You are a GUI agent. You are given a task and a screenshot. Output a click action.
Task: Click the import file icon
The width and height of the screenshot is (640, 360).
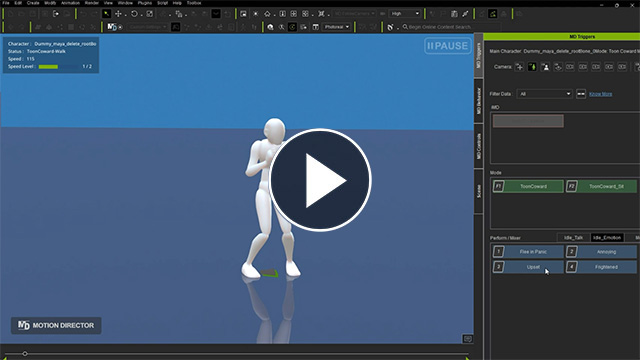[x=56, y=13]
